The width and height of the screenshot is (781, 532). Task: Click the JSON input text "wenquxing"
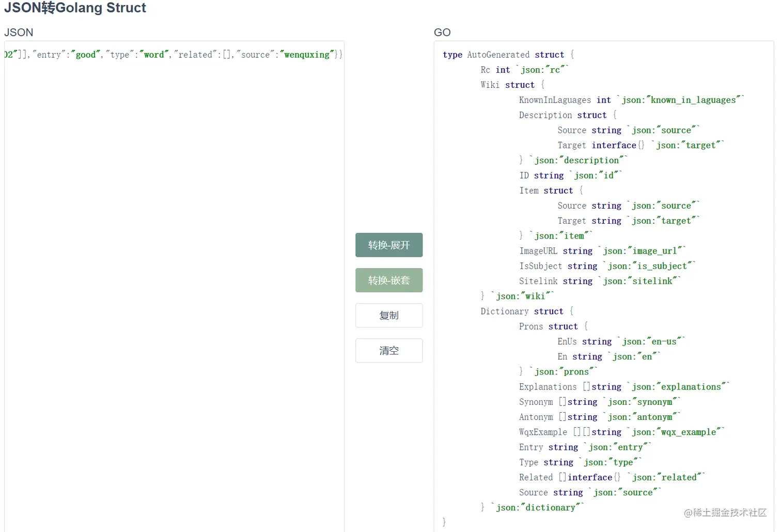pyautogui.click(x=307, y=55)
